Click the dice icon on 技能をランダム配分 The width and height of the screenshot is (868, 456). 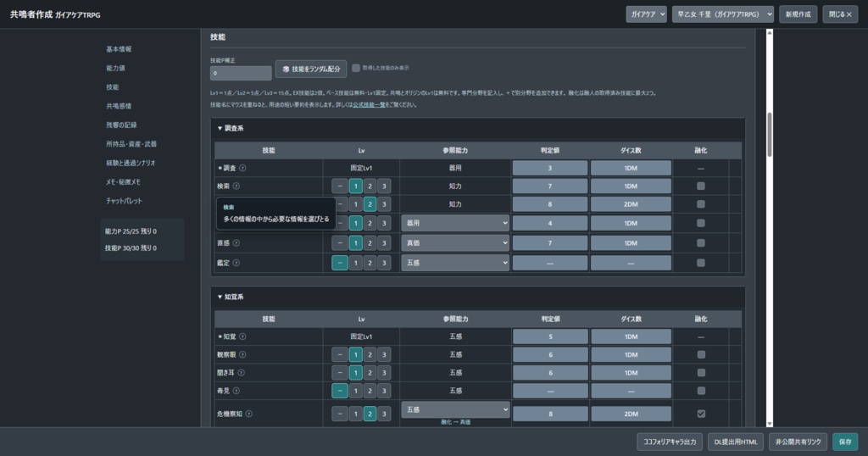(x=286, y=70)
